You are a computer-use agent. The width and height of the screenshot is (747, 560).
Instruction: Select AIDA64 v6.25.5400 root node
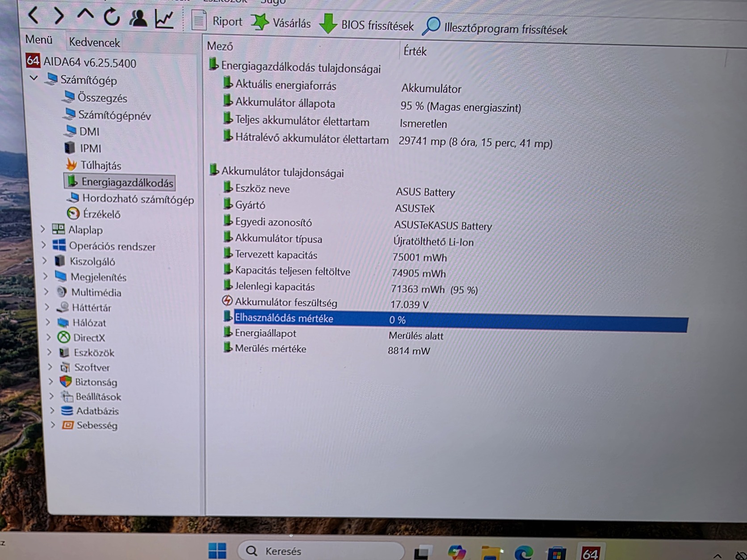(81, 62)
